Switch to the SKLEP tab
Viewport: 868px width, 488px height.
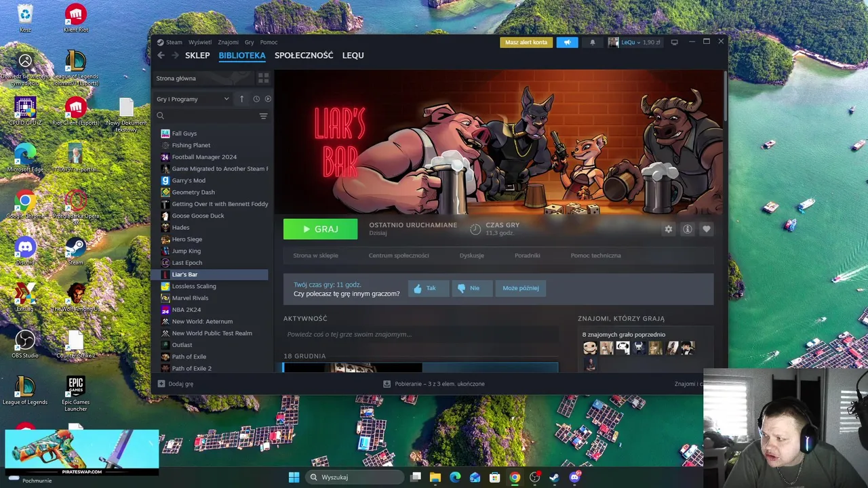pos(197,56)
